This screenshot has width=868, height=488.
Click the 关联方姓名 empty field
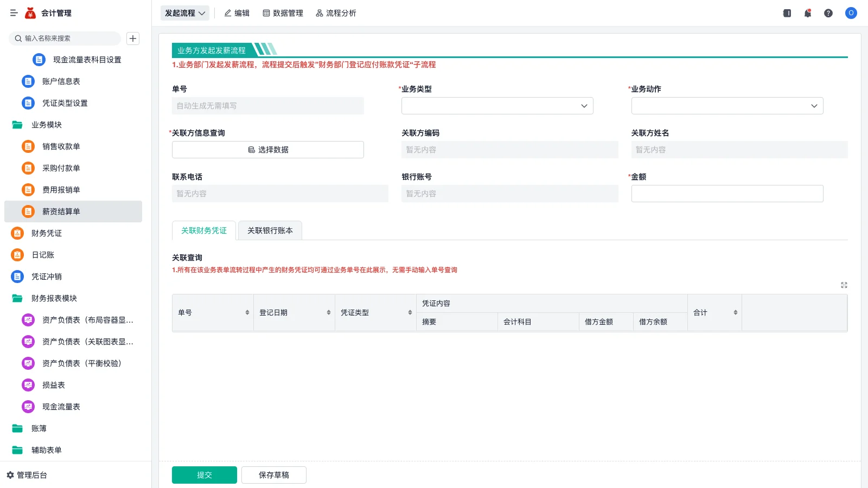coord(739,150)
